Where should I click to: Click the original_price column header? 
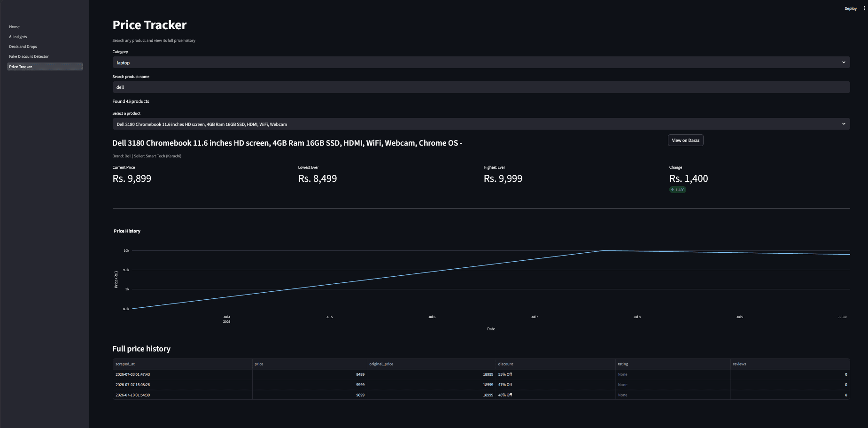point(431,364)
